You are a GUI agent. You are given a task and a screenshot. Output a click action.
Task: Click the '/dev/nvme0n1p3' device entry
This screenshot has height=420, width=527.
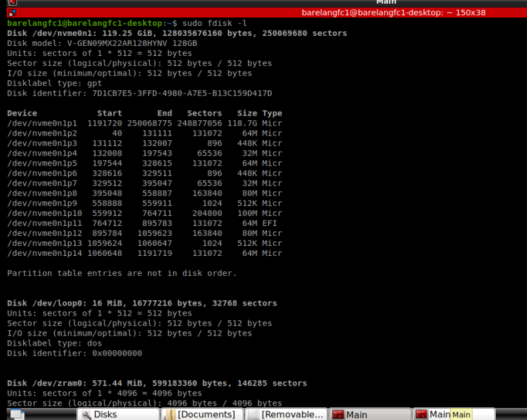point(42,144)
